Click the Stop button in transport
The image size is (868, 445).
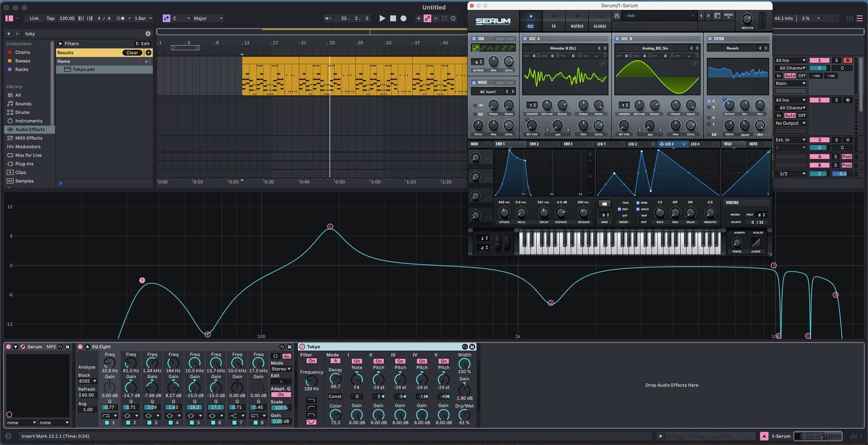(x=393, y=18)
